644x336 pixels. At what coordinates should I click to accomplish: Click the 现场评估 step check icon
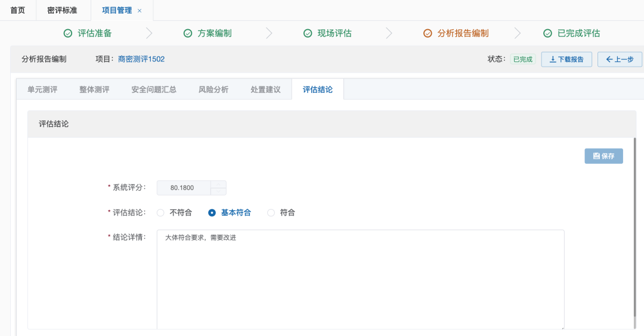point(308,33)
